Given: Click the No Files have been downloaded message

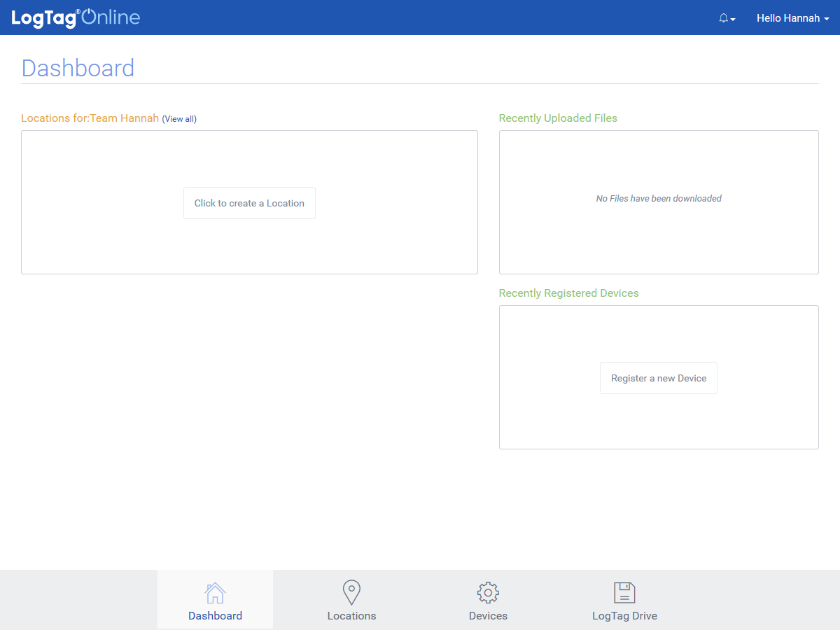Looking at the screenshot, I should point(659,199).
